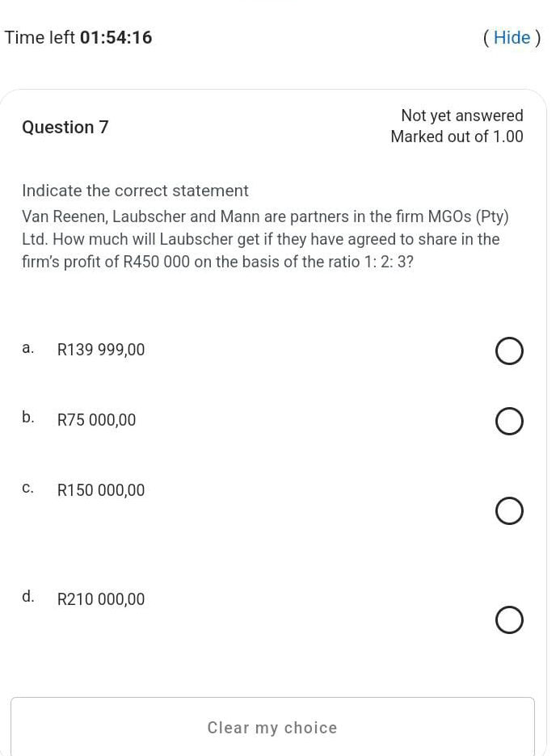This screenshot has width=560, height=756.
Task: Select answer R150 000,00
Action: (100, 490)
